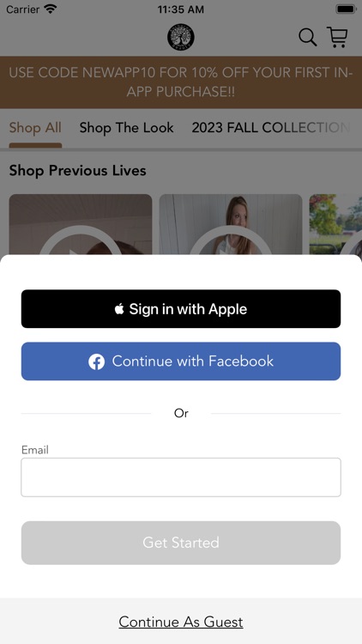Tap the Apple logo in sign-in button
Screen dimensions: 362x644
point(119,309)
